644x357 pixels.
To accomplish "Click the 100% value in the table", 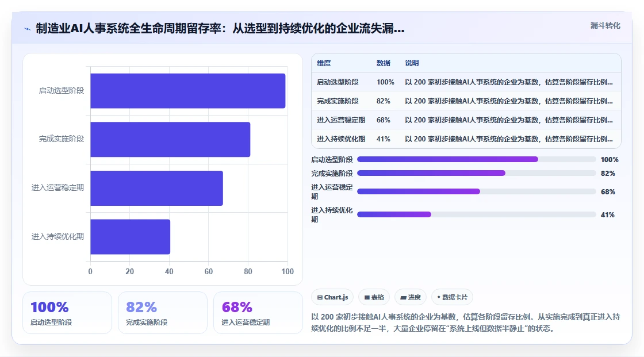I will [385, 82].
